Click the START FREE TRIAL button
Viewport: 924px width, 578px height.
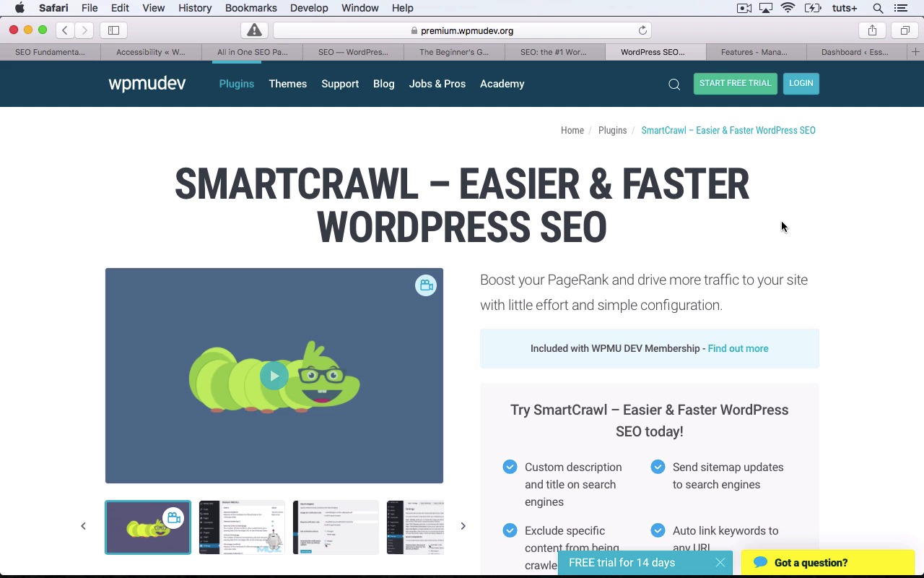click(x=736, y=84)
